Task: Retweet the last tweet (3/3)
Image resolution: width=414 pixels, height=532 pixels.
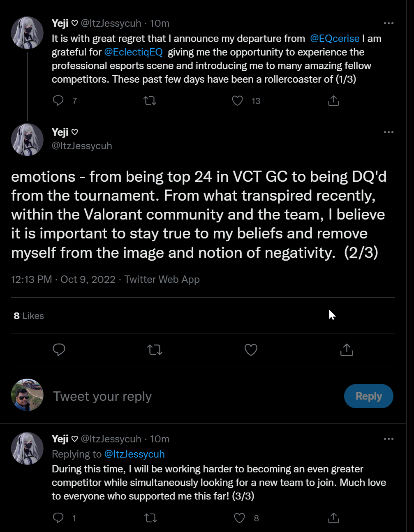Action: pos(151,518)
